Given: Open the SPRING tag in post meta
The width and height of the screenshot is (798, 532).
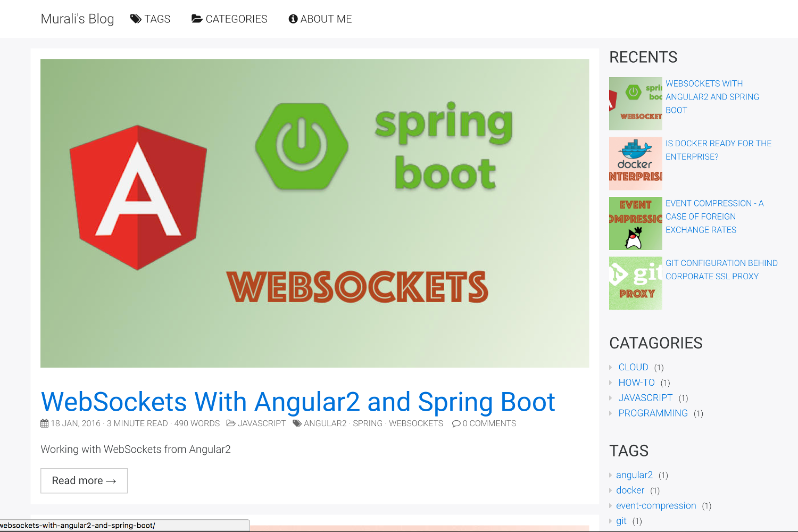Looking at the screenshot, I should [368, 423].
